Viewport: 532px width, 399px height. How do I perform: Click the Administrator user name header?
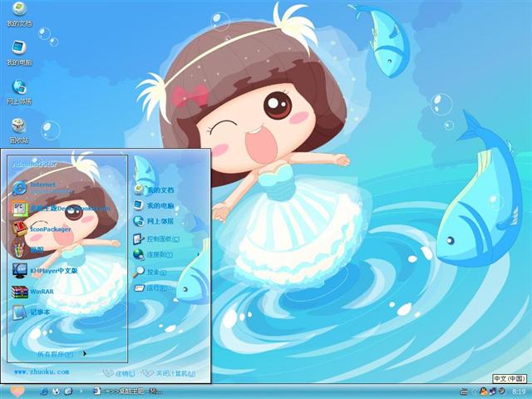coord(35,165)
